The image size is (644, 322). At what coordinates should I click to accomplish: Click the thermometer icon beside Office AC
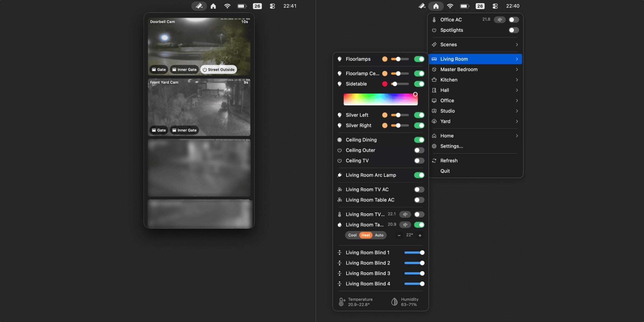435,19
